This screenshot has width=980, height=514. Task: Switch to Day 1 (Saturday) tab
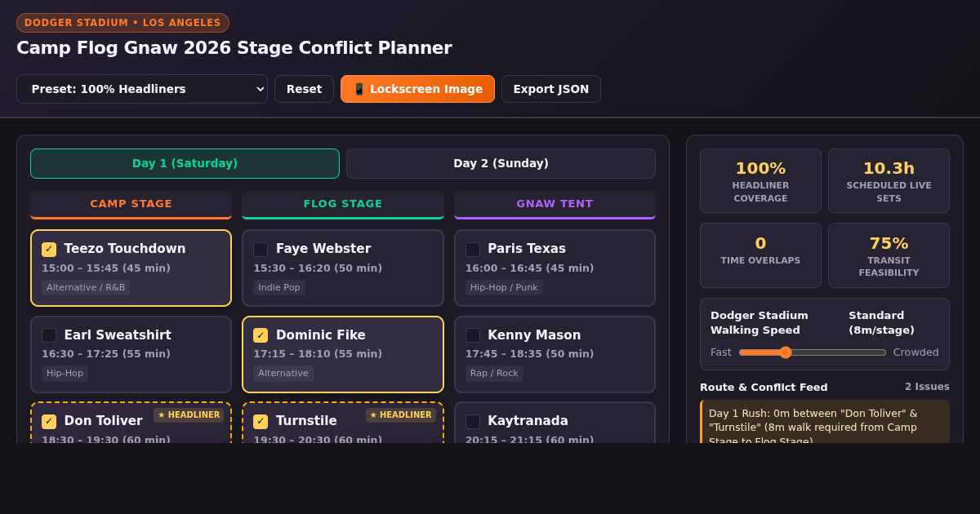click(x=185, y=163)
